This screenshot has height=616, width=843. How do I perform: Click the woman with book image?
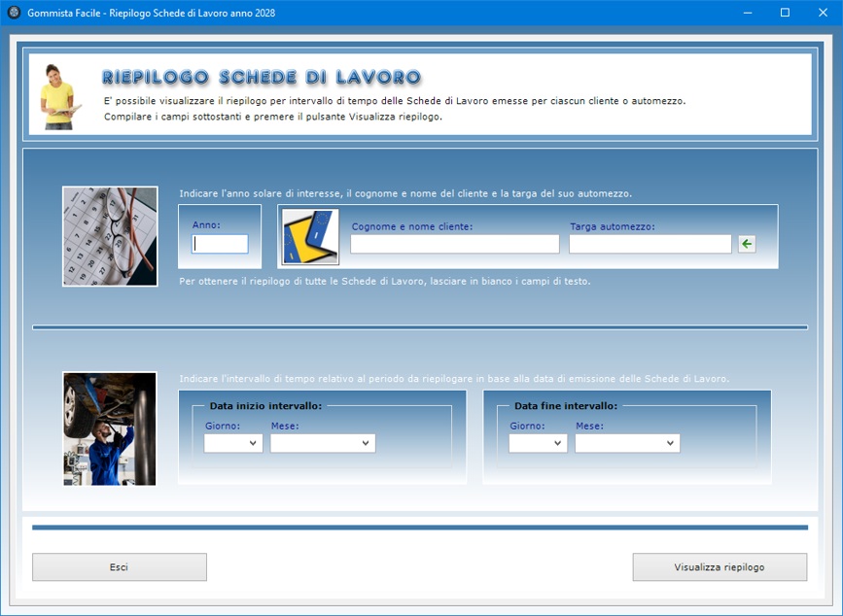click(x=59, y=96)
